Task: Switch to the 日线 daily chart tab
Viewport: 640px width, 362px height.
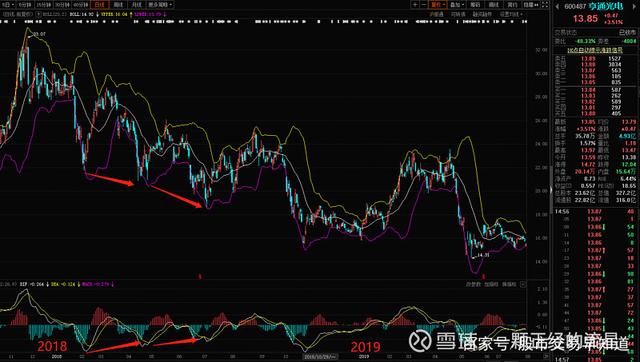Action: click(100, 5)
